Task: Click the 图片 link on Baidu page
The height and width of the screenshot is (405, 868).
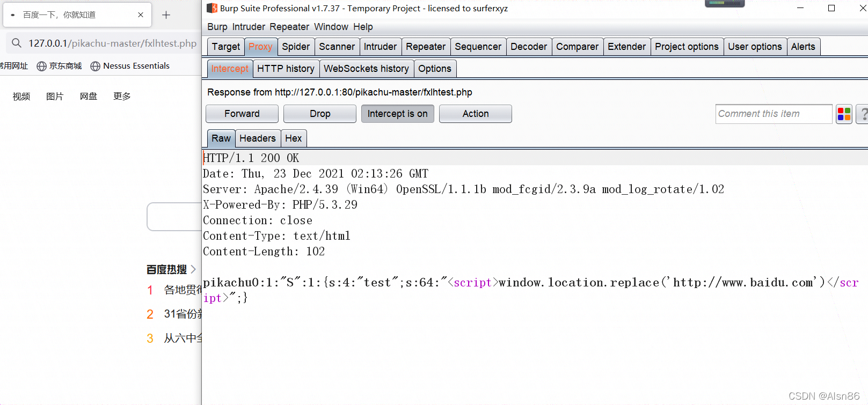Action: pos(55,97)
